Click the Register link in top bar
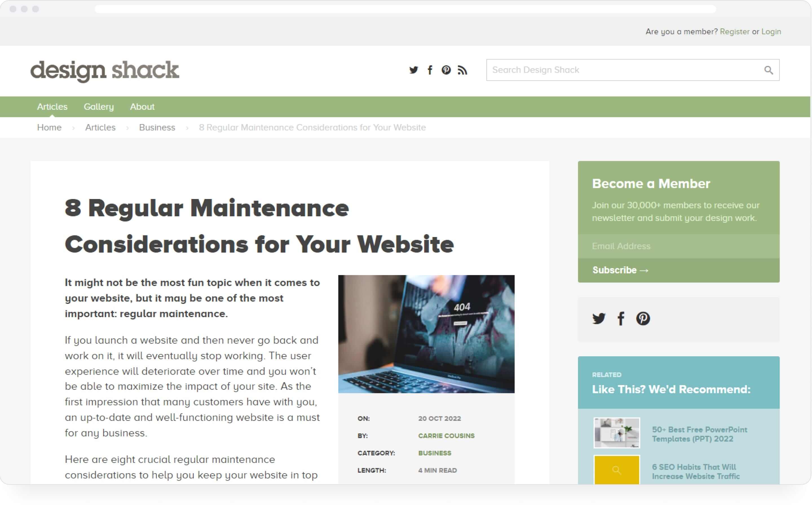This screenshot has width=812, height=513. 734,31
